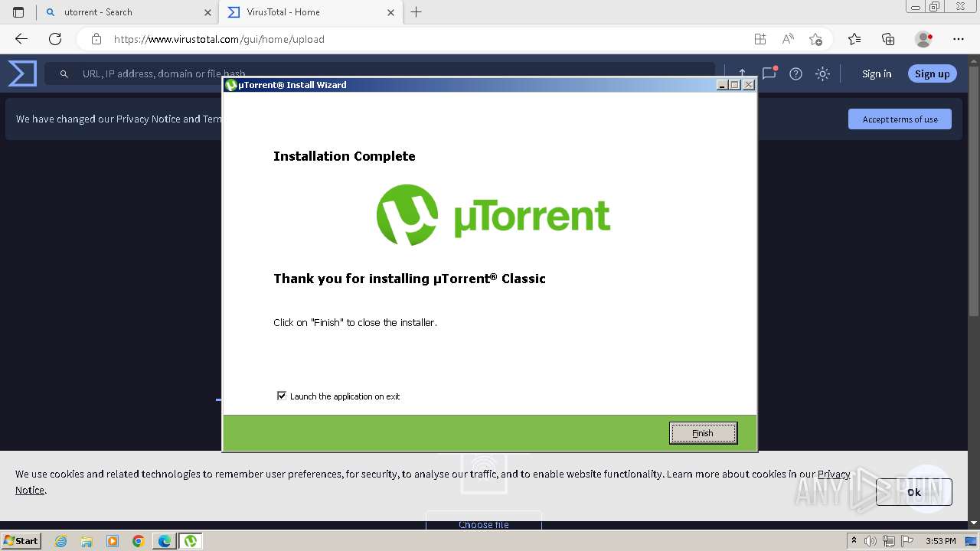
Task: Add this page to favorites
Action: [815, 39]
